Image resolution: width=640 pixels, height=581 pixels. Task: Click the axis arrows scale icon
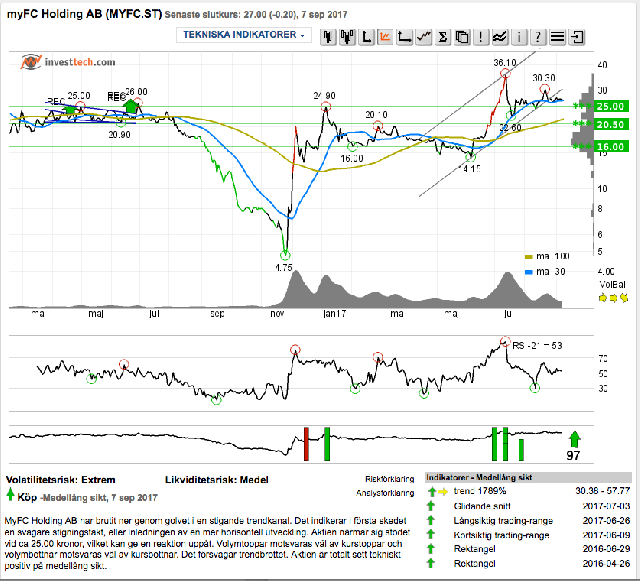[404, 37]
